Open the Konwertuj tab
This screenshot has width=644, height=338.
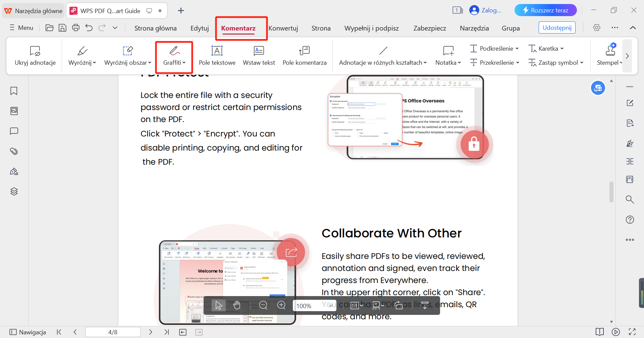(x=283, y=28)
